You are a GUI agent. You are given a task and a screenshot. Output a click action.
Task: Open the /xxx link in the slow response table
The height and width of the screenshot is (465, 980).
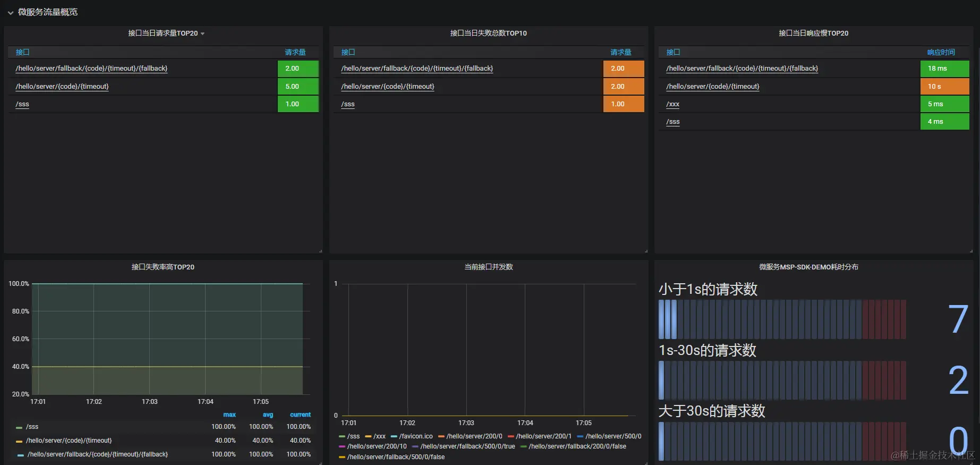click(672, 104)
